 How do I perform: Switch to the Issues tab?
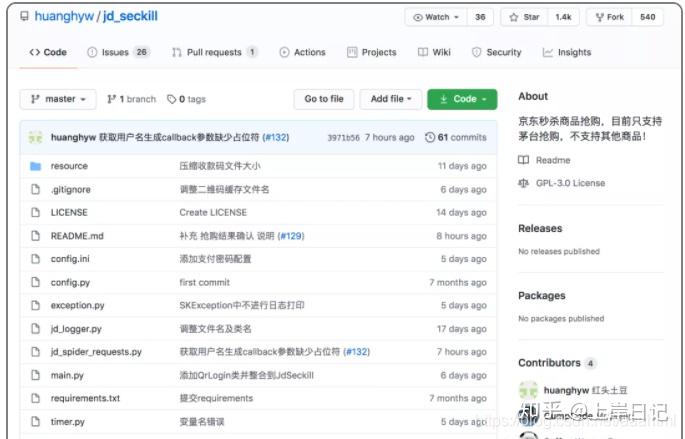(119, 52)
